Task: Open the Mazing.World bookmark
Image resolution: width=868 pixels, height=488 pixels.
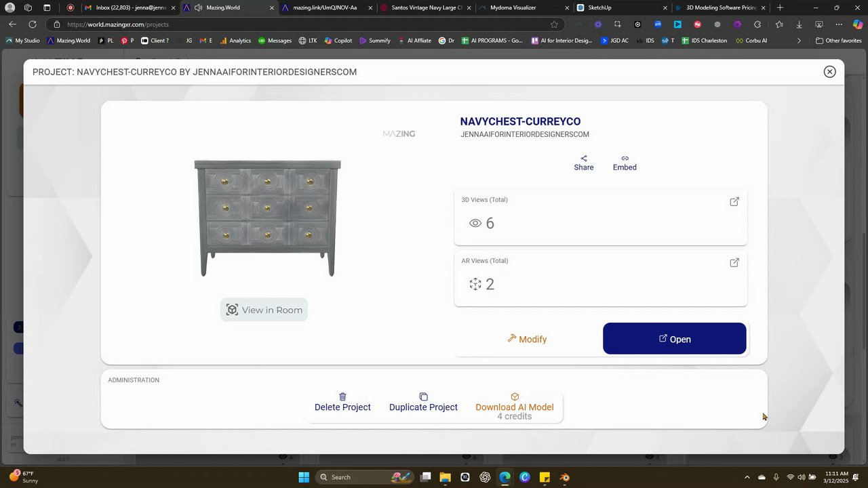Action: click(68, 41)
